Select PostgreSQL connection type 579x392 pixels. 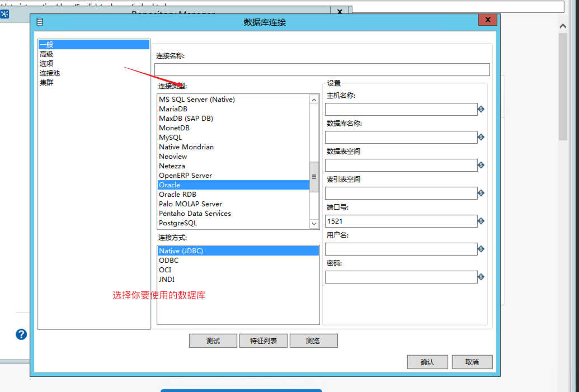(x=233, y=223)
